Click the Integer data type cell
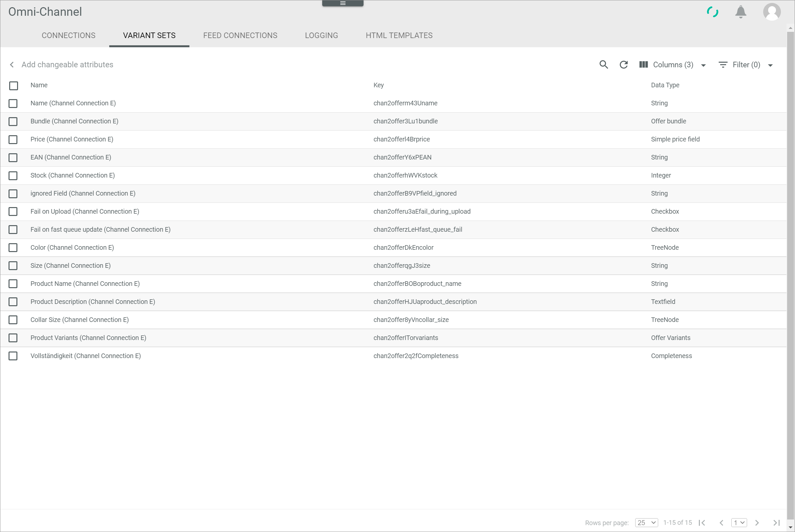 coord(661,175)
